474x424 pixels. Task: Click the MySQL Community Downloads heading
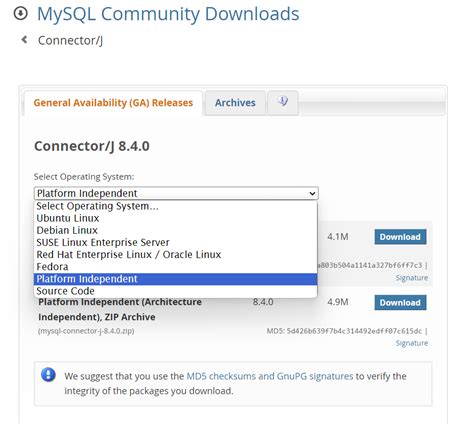[168, 14]
